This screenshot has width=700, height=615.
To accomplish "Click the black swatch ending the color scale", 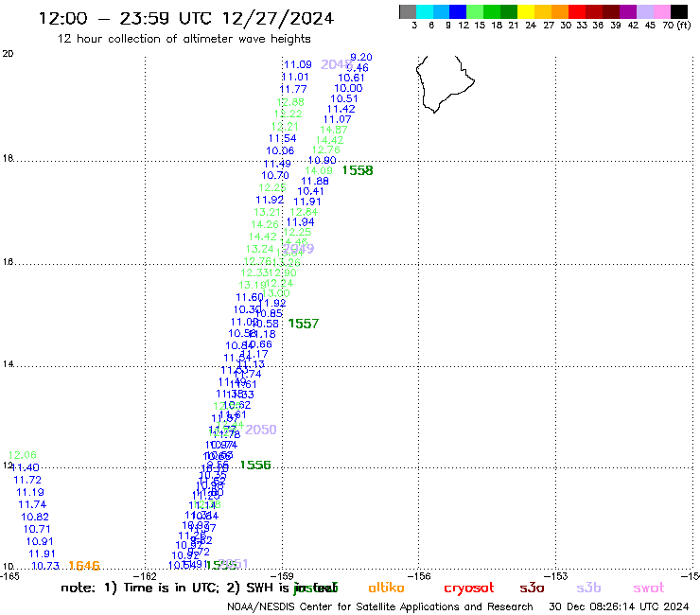I will (679, 11).
